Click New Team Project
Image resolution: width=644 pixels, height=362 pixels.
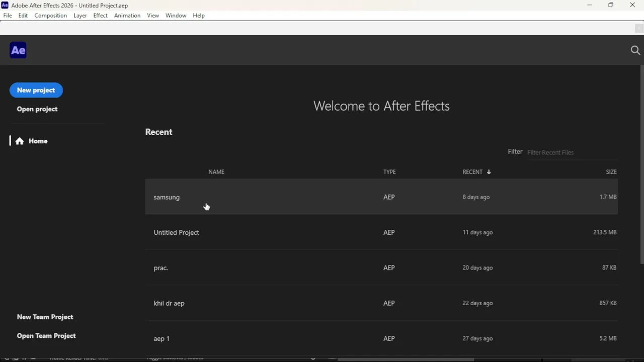(45, 317)
